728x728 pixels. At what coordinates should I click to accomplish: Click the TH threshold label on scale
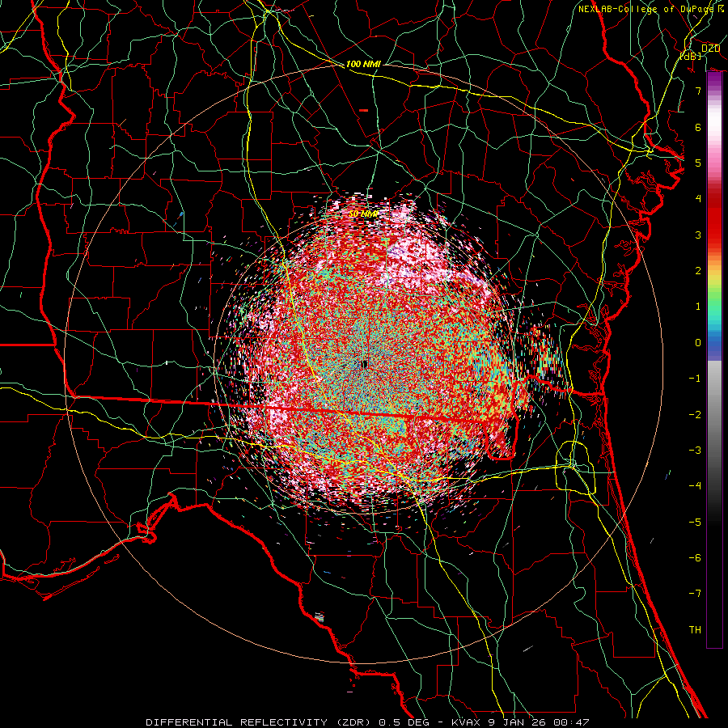(x=695, y=630)
